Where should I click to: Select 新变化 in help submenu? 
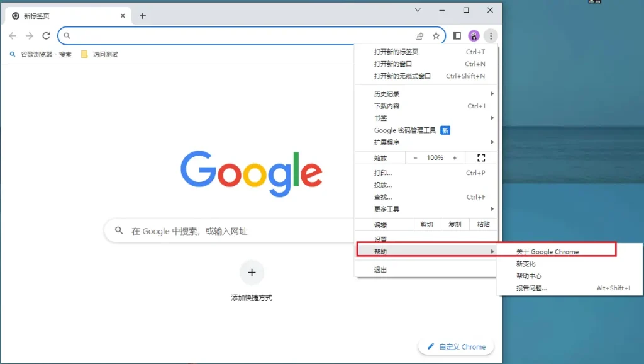[x=569, y=264]
